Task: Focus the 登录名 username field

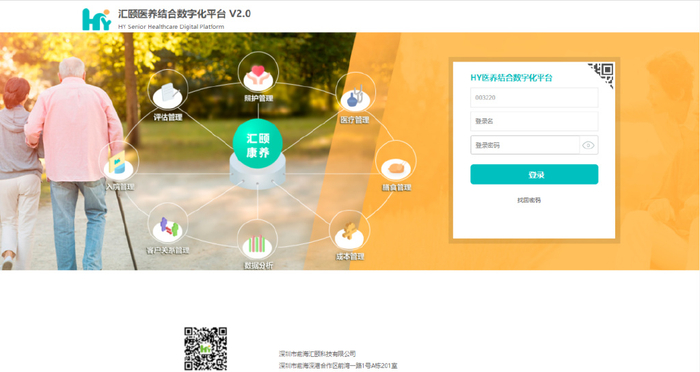Action: (x=534, y=121)
